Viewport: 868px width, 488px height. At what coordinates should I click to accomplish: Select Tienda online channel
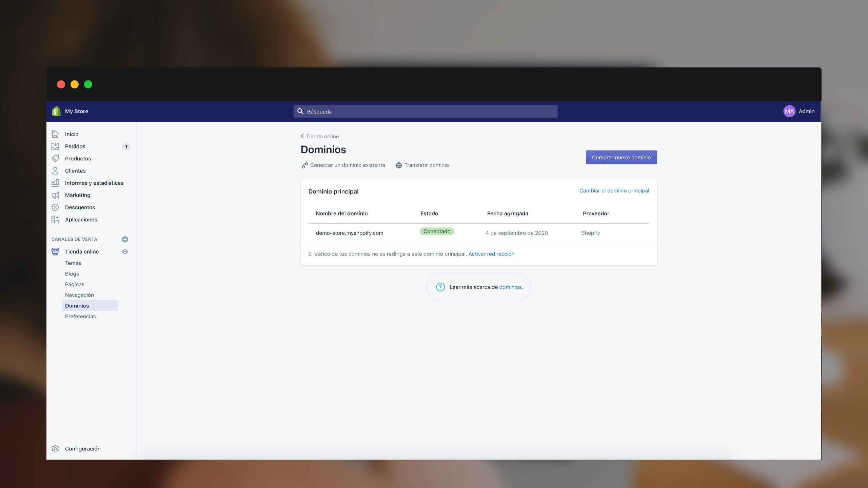point(82,251)
